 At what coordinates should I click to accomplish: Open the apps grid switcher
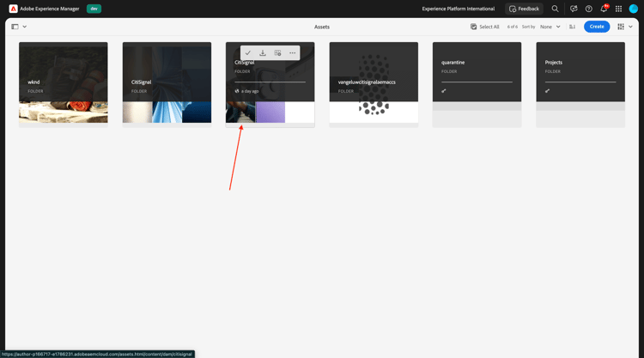point(618,9)
